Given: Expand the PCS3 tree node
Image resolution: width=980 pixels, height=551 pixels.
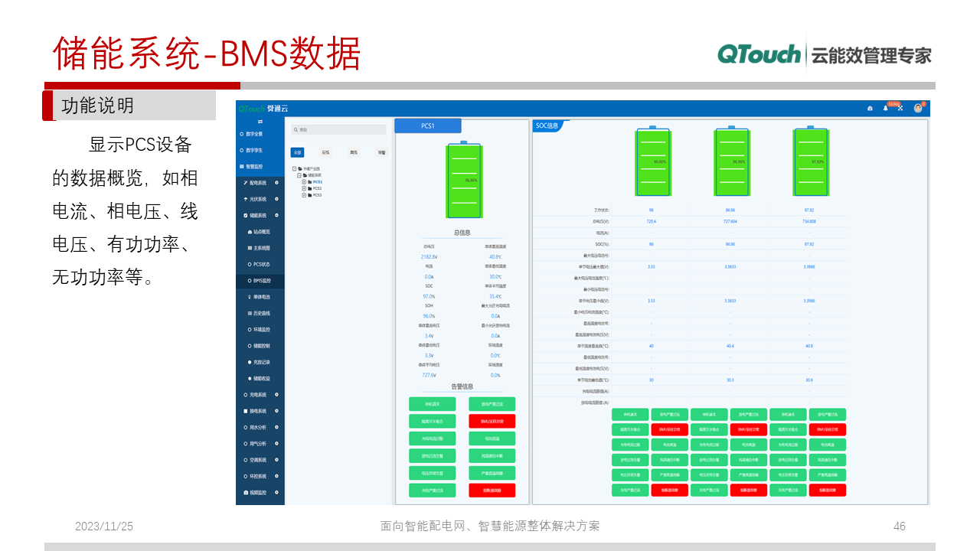Looking at the screenshot, I should 303,195.
